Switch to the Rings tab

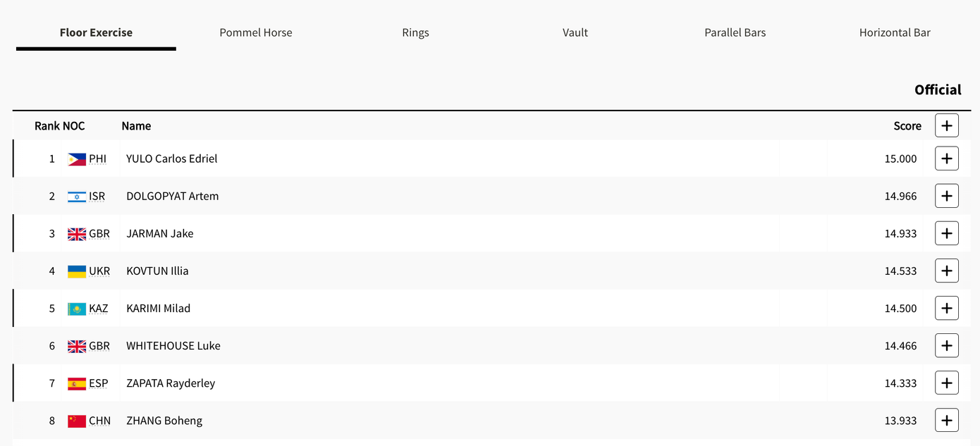(x=415, y=32)
